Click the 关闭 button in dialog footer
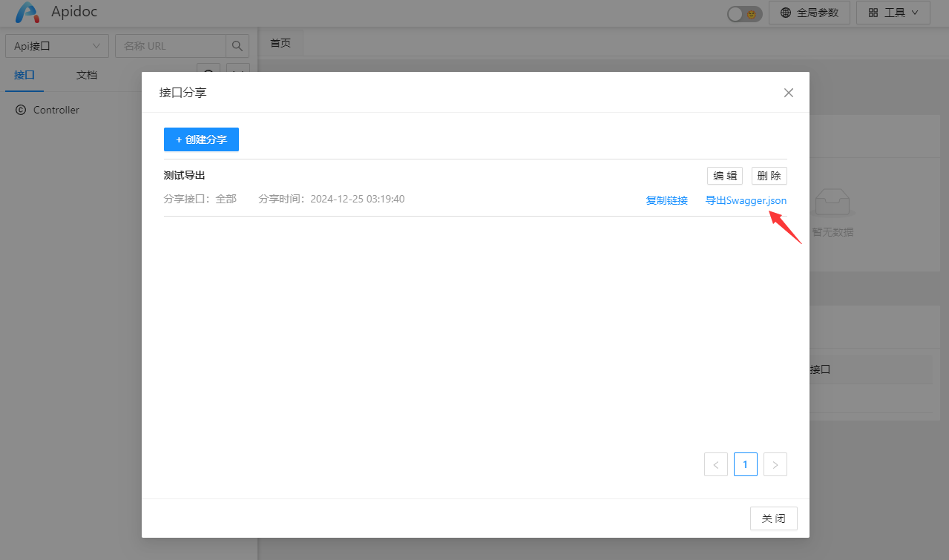949x560 pixels. click(773, 518)
